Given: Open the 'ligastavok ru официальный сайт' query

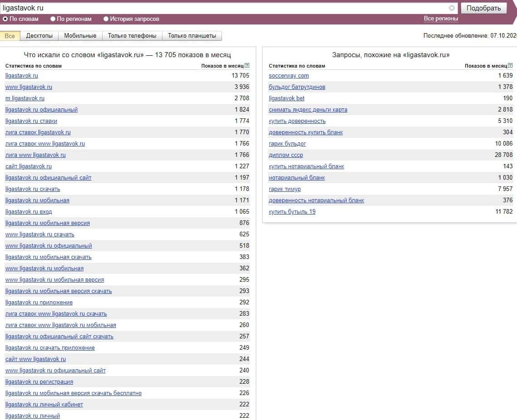Looking at the screenshot, I should [x=48, y=178].
